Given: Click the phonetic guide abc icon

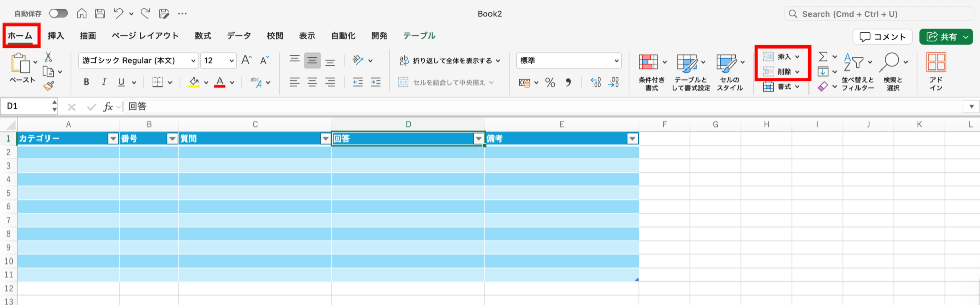Looking at the screenshot, I should pyautogui.click(x=256, y=82).
